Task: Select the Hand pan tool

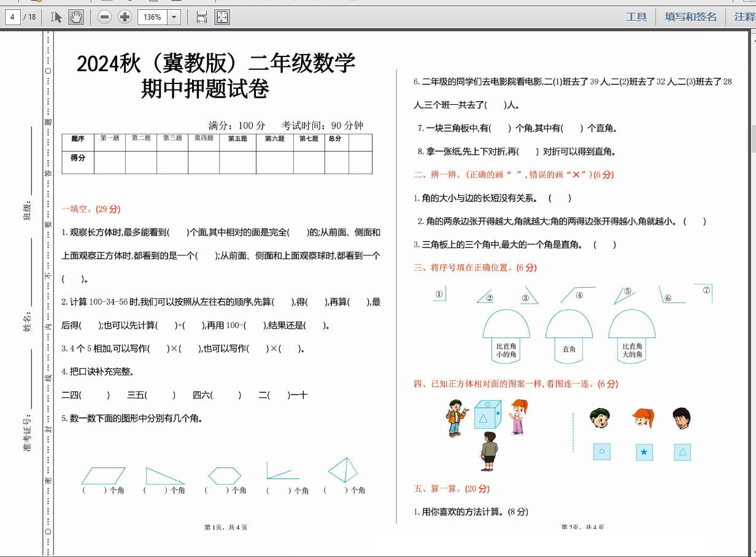Action: point(75,17)
